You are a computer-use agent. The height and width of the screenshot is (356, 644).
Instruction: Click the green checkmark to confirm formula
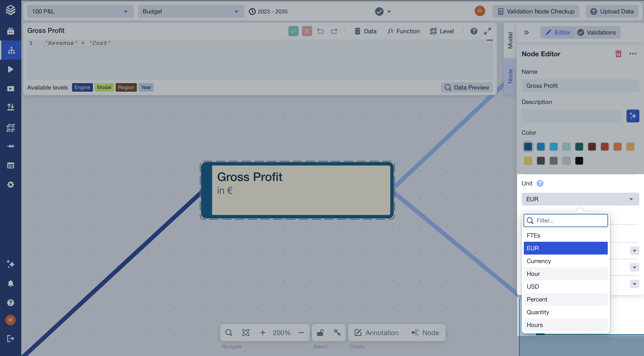pyautogui.click(x=293, y=31)
